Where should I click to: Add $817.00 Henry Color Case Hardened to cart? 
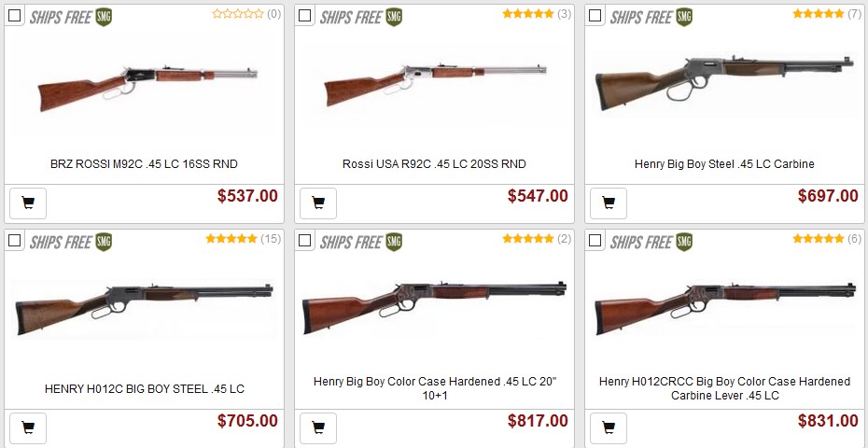pos(317,427)
